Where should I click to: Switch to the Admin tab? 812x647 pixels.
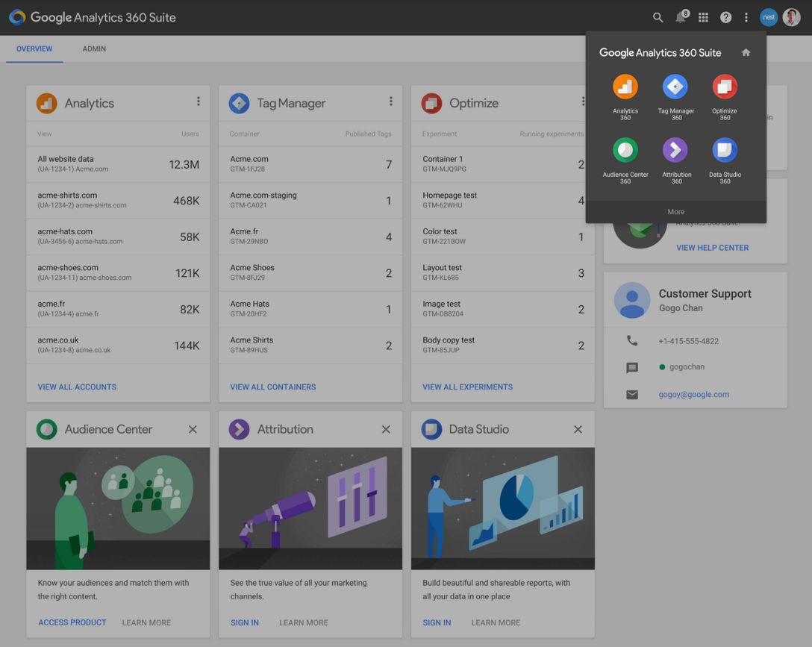pos(94,49)
